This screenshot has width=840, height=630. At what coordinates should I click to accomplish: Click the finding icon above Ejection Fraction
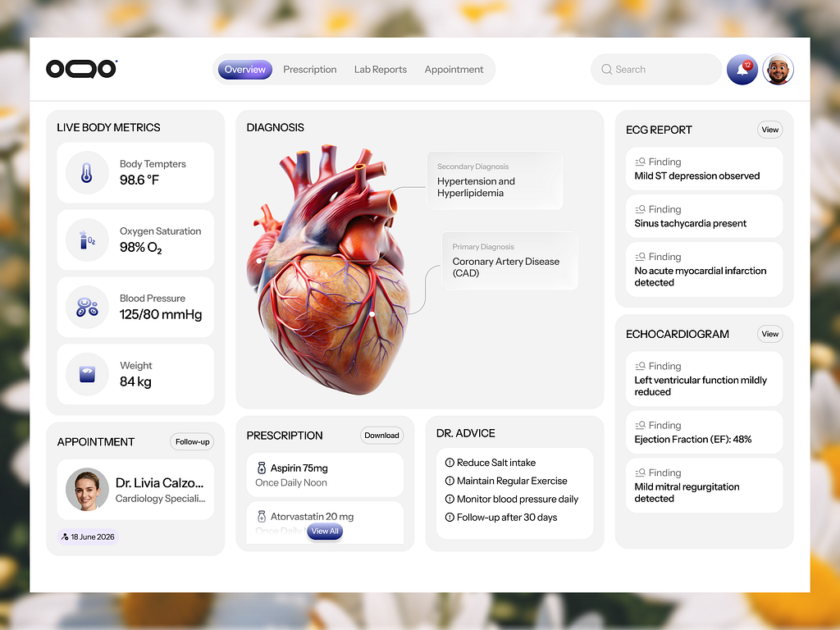coord(640,426)
